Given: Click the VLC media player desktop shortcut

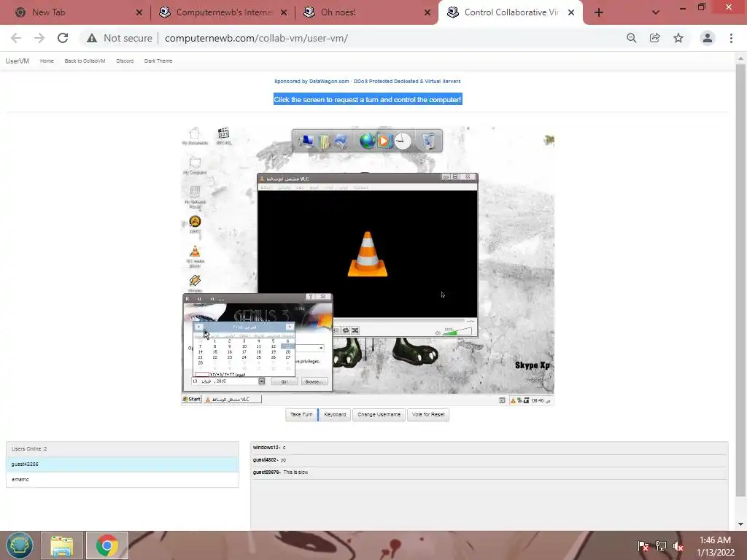Looking at the screenshot, I should (195, 256).
